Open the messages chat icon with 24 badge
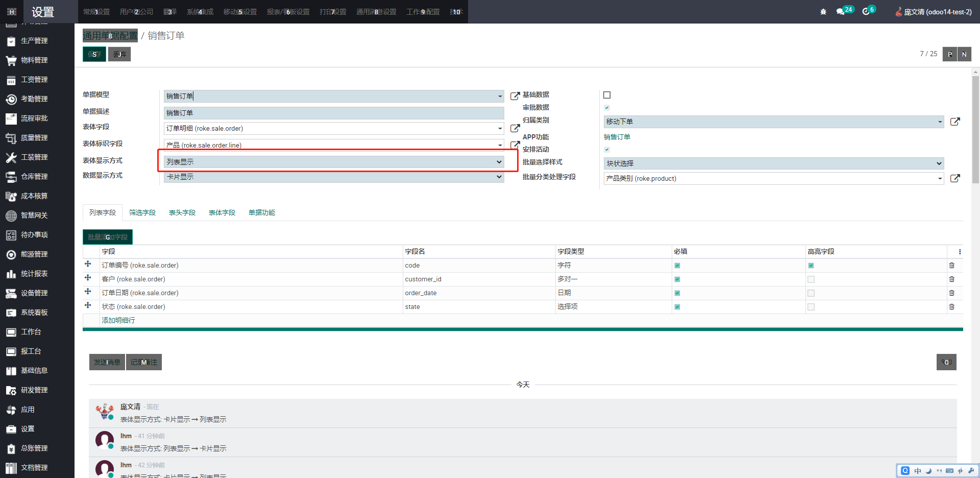 [x=840, y=12]
